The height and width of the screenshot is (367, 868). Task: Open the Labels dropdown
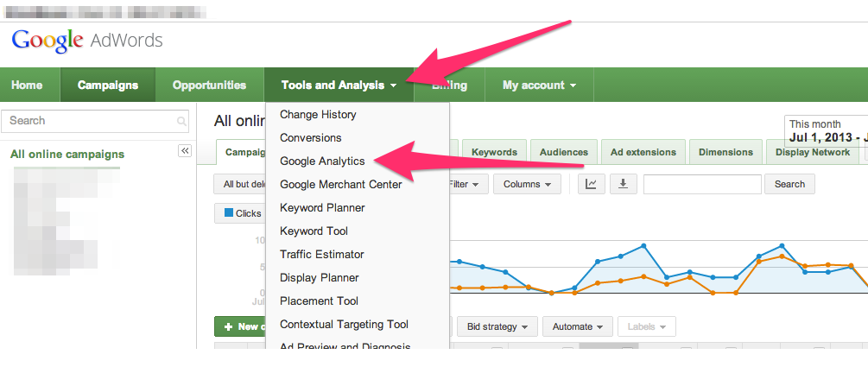pos(647,326)
